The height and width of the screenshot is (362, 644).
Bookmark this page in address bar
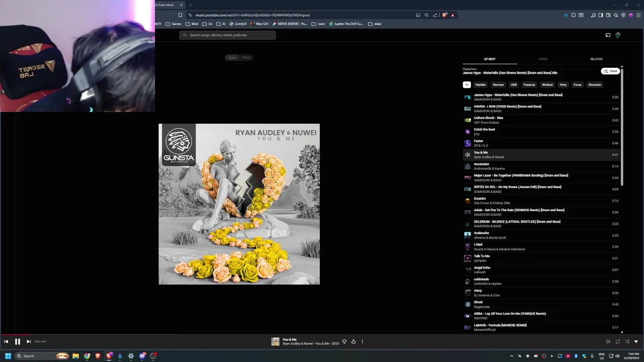coord(180,15)
